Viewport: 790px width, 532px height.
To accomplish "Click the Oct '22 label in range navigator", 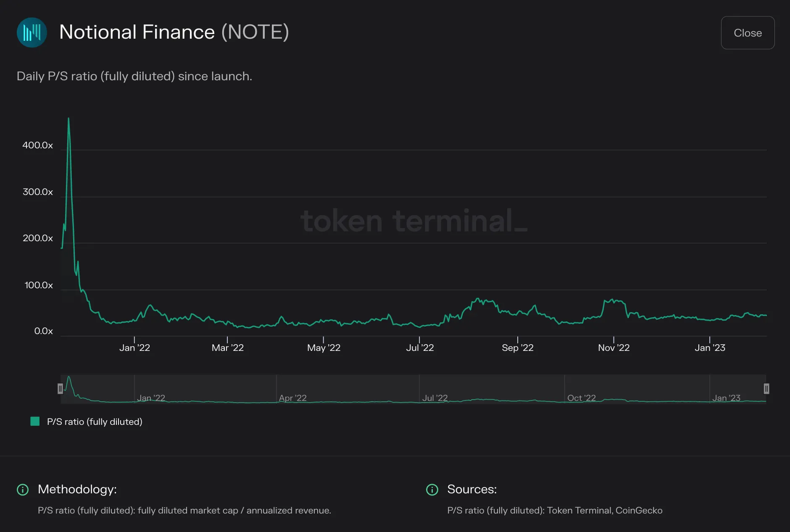I will [x=582, y=398].
